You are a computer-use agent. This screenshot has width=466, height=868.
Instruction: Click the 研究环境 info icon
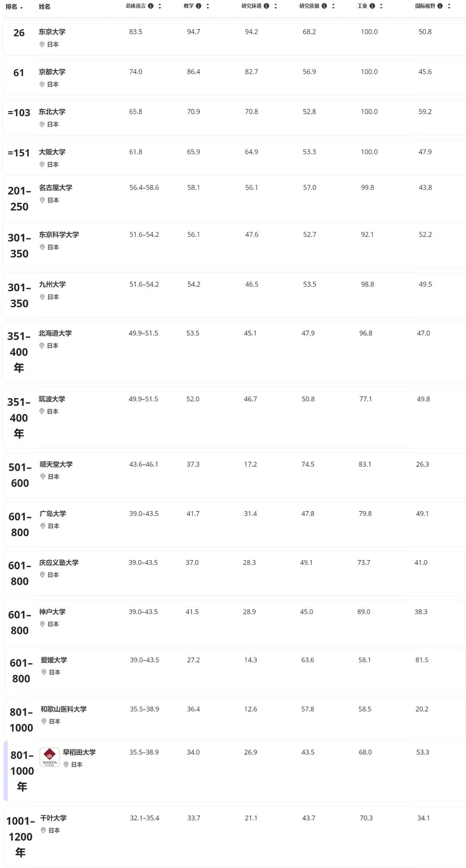266,6
